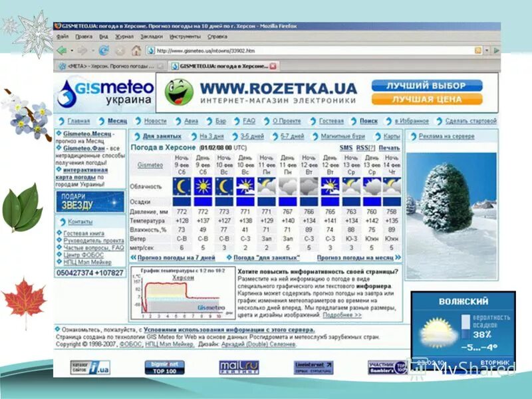This screenshot has width=532, height=399.
Task: Click the SMS link
Action: (x=346, y=148)
